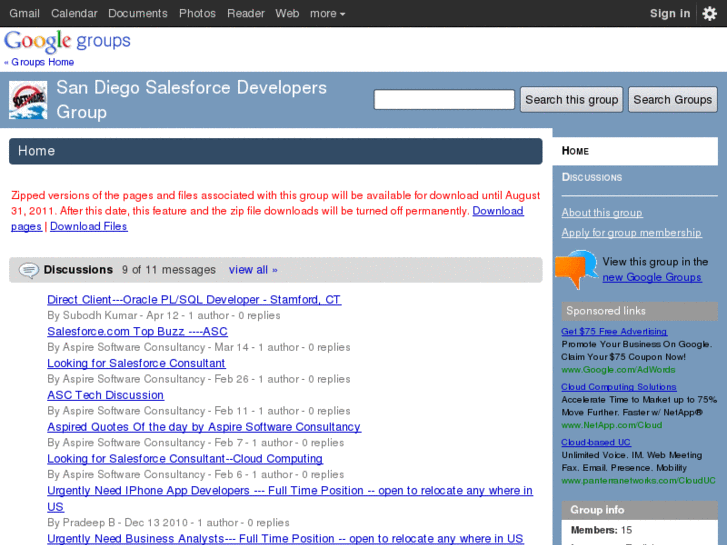Open Looking for Salesforce Consultant thread
727x545 pixels.
136,363
